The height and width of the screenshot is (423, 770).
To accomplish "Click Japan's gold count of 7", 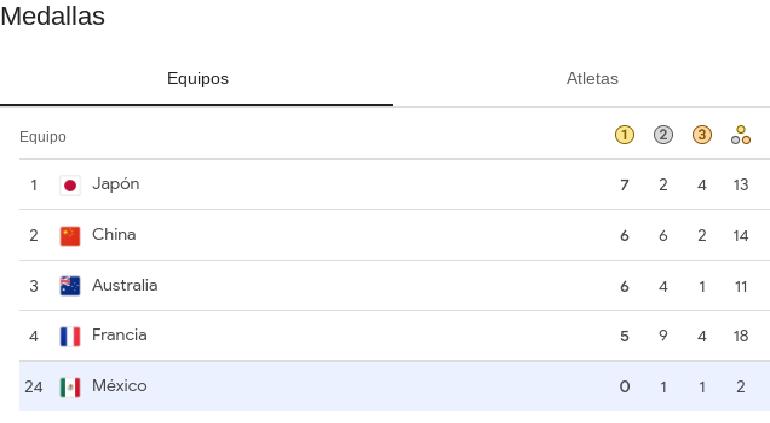I will (x=624, y=185).
